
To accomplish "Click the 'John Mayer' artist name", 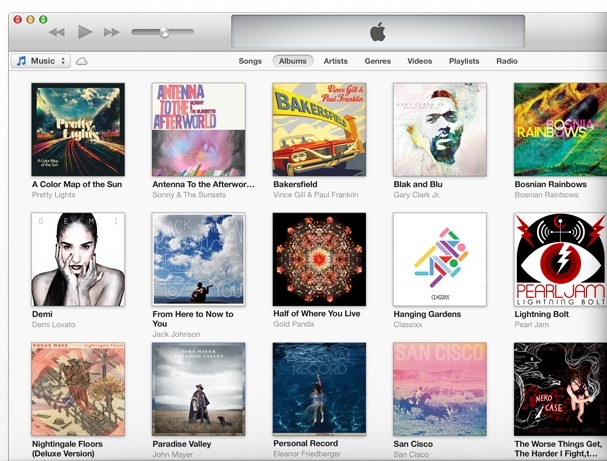I will (173, 454).
